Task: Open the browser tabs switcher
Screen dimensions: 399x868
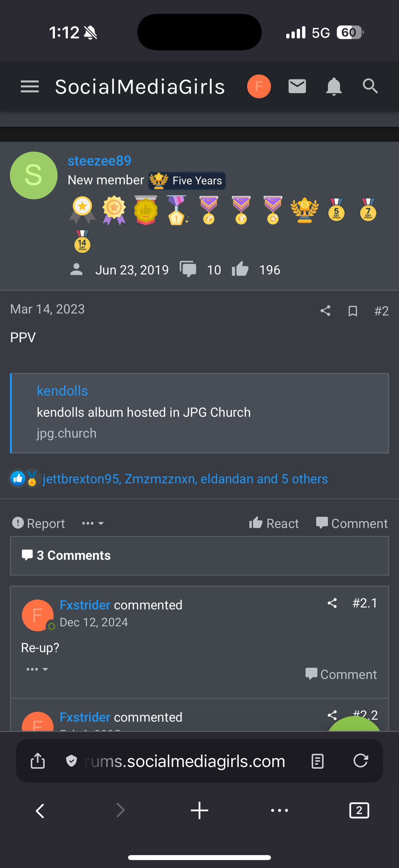Action: (x=359, y=810)
